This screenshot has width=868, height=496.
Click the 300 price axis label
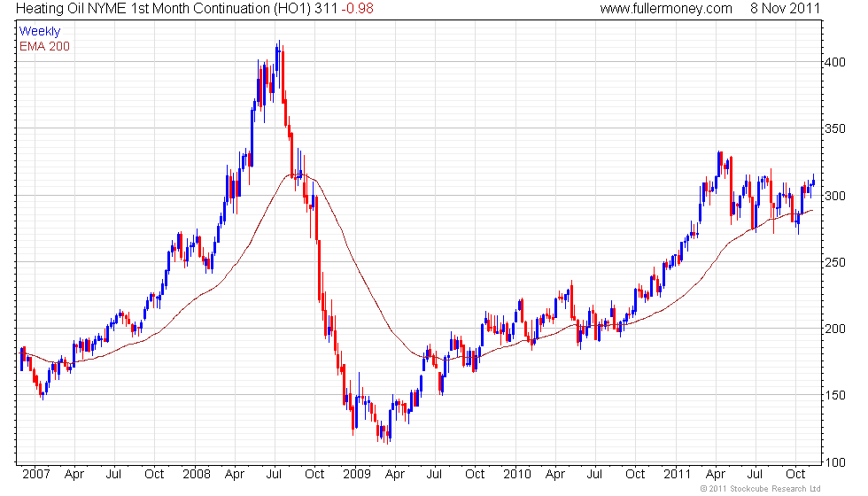pos(834,196)
